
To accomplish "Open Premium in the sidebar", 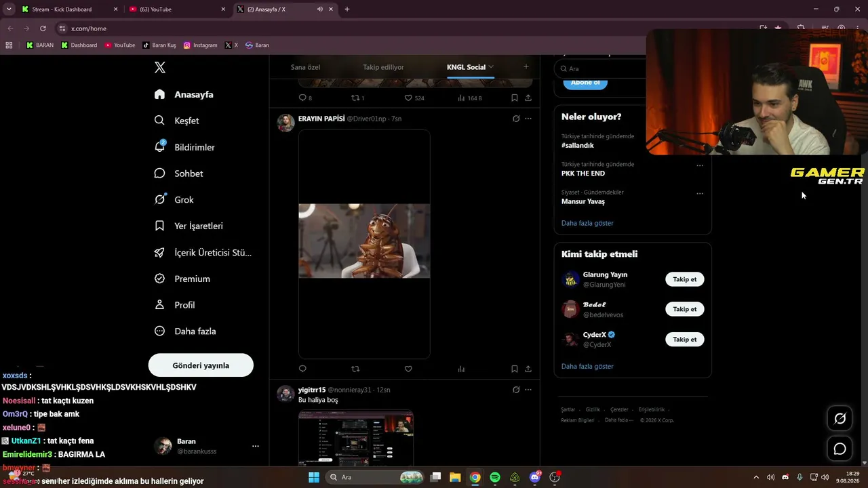I will [182, 279].
